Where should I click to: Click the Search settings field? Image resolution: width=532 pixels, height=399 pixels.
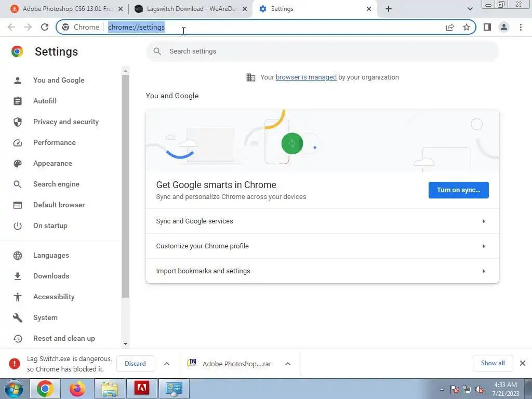point(322,51)
